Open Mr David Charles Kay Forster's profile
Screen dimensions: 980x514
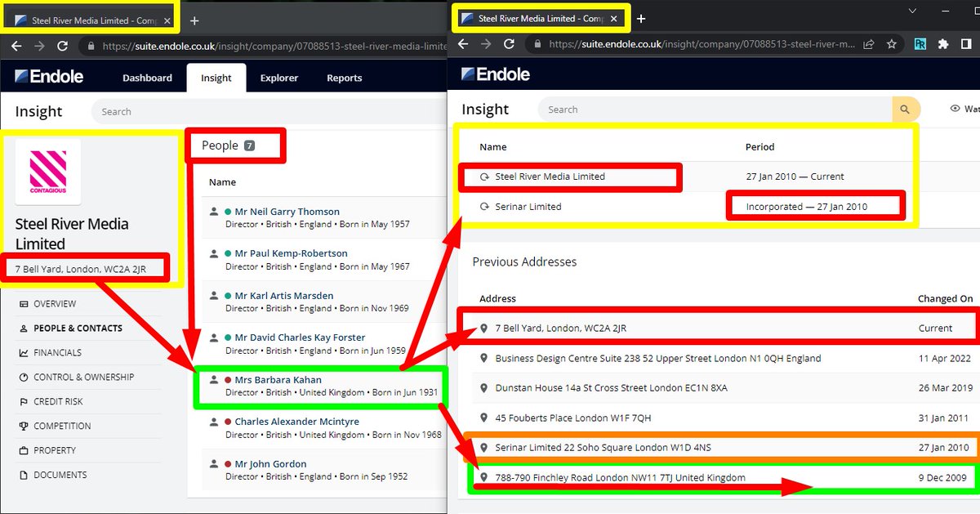click(x=300, y=337)
